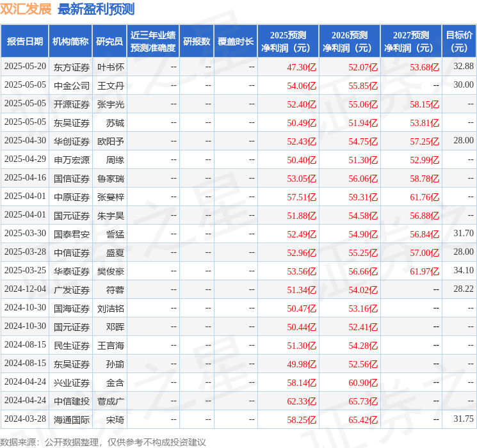Image resolution: width=477 pixels, height=448 pixels.
Task: Click the 2027预测净利润 column header
Action: pyautogui.click(x=411, y=42)
